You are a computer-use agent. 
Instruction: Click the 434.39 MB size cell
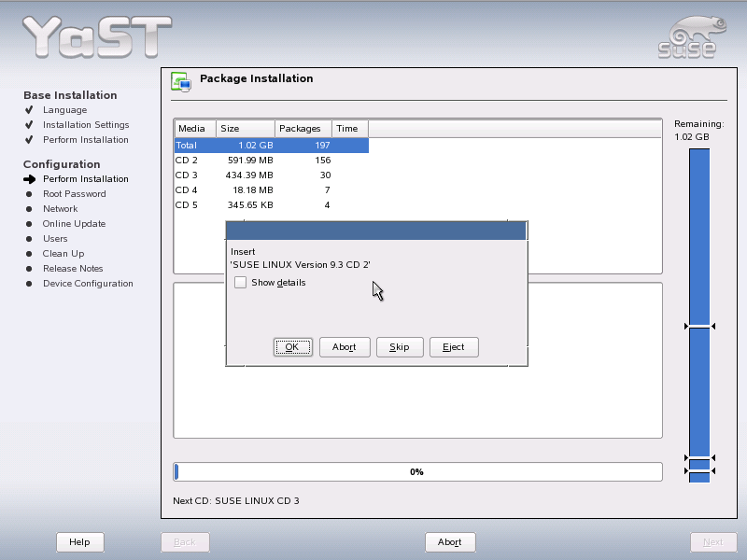tap(249, 175)
